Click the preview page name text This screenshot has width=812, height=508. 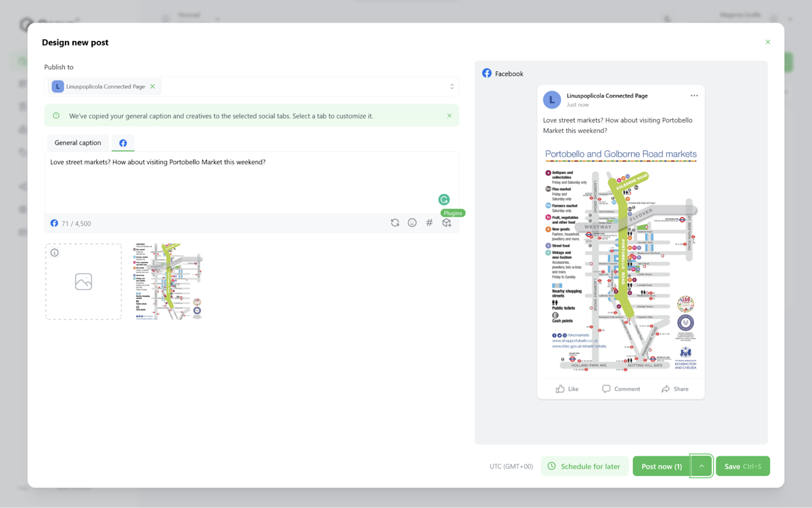(x=607, y=96)
